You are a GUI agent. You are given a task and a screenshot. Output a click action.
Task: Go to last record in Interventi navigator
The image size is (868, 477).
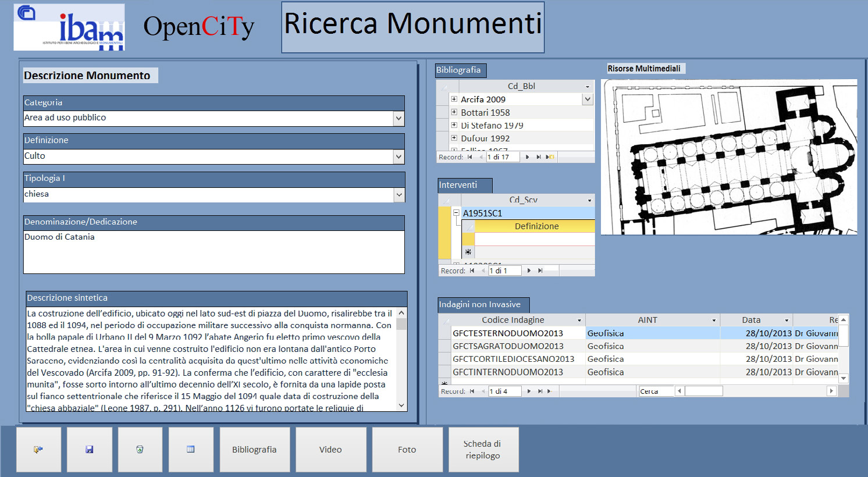[x=540, y=270]
